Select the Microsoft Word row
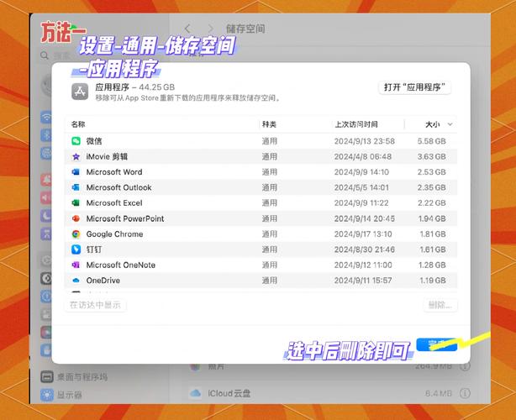The width and height of the screenshot is (516, 420). 261,172
